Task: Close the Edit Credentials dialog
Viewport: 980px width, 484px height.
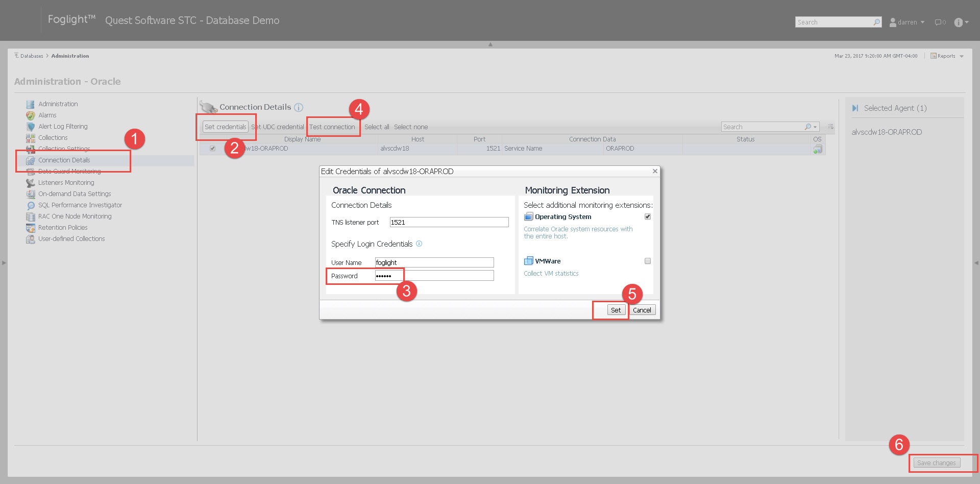Action: click(x=655, y=171)
